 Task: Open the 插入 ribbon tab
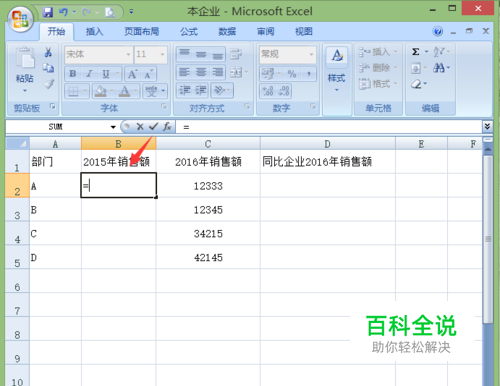coord(94,31)
